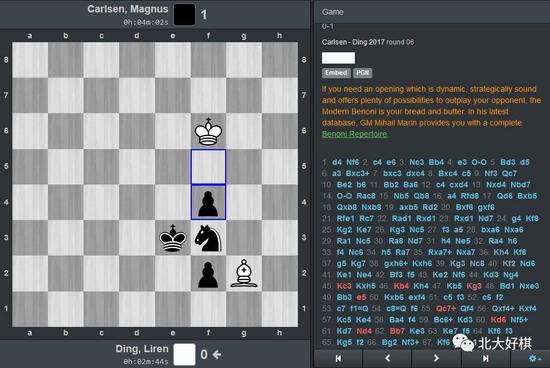Pick the black pawn on f2

coord(208,274)
